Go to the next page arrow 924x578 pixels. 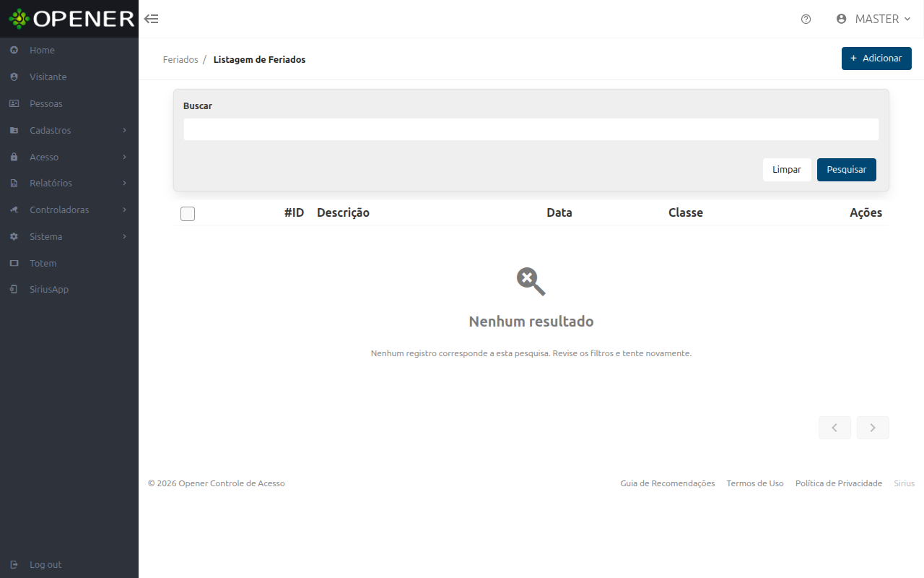click(873, 428)
